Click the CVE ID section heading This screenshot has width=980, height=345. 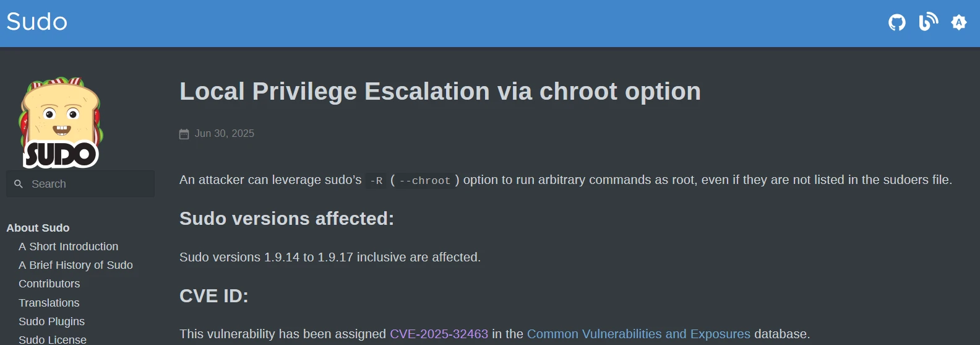(214, 296)
